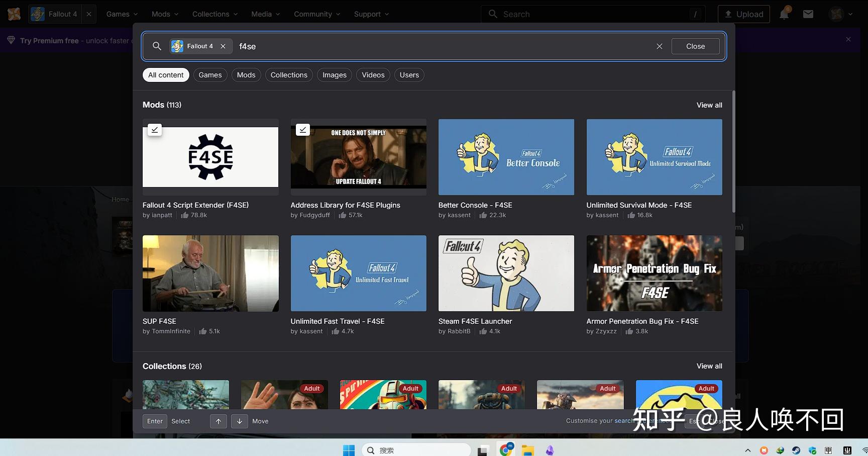This screenshot has width=868, height=456.
Task: Expand the Community dropdown menu
Action: tap(317, 14)
